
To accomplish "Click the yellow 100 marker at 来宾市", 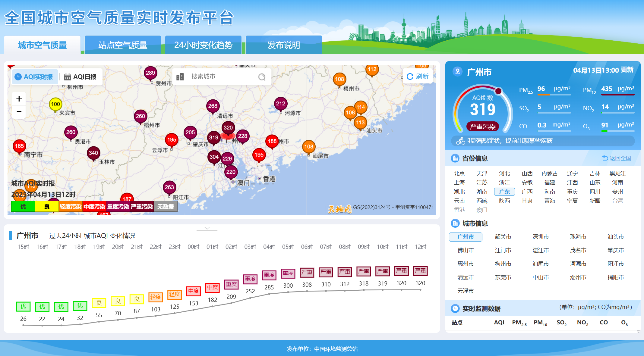I will click(x=55, y=105).
